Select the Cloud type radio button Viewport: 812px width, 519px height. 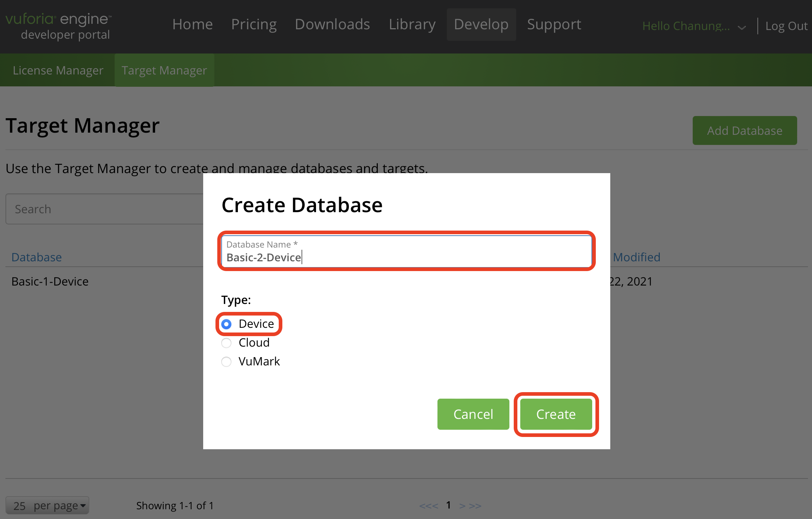(x=226, y=343)
